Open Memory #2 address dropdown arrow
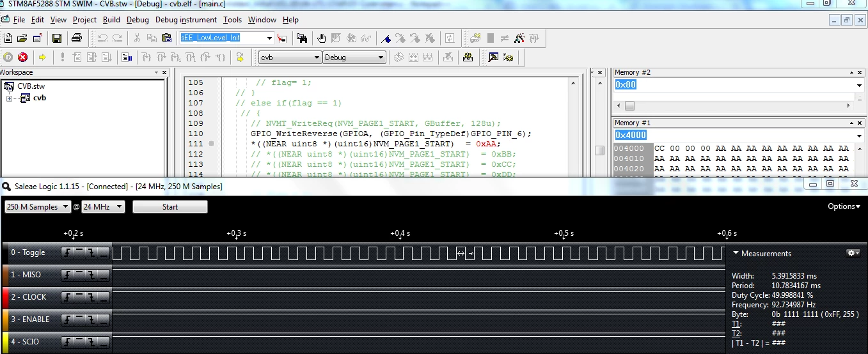 859,85
